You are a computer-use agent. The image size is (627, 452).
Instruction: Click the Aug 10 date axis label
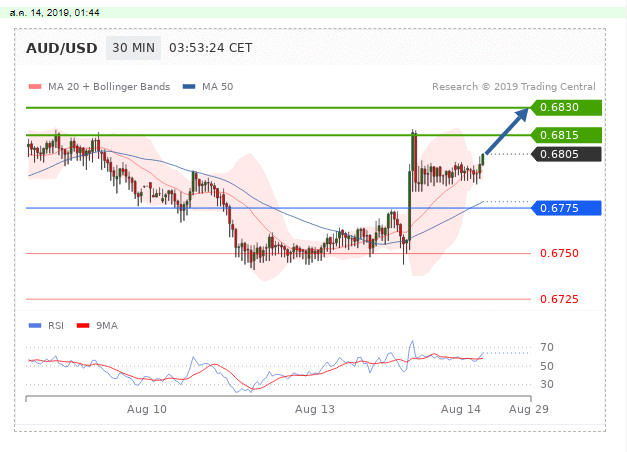click(147, 409)
